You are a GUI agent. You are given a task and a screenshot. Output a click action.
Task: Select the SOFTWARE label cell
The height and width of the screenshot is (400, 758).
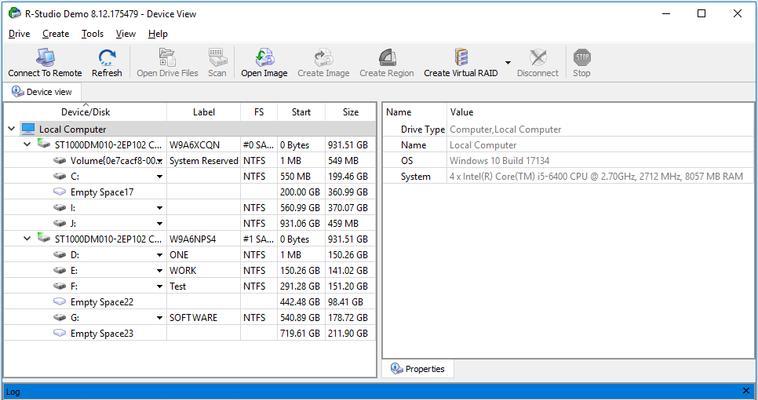204,318
